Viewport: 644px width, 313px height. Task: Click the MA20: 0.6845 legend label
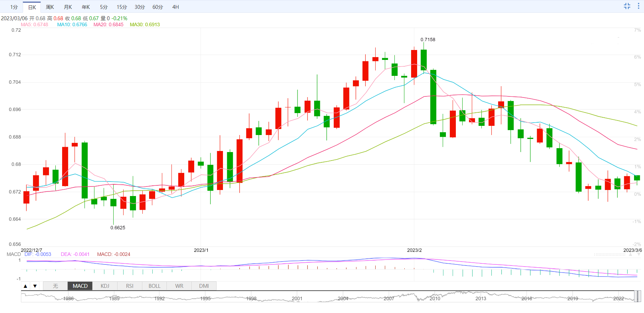(x=109, y=24)
